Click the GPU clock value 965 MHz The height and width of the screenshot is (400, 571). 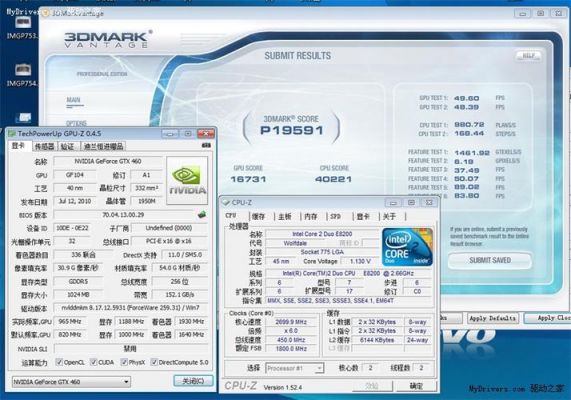coord(70,321)
